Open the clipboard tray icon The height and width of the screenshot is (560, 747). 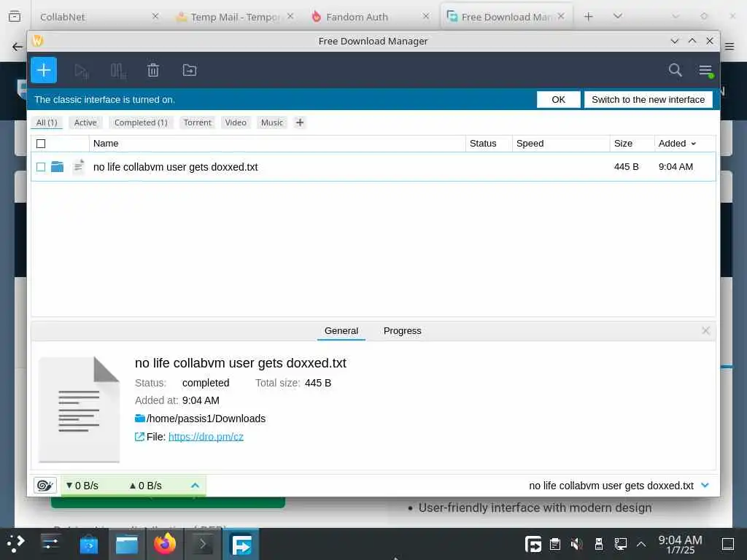point(555,544)
